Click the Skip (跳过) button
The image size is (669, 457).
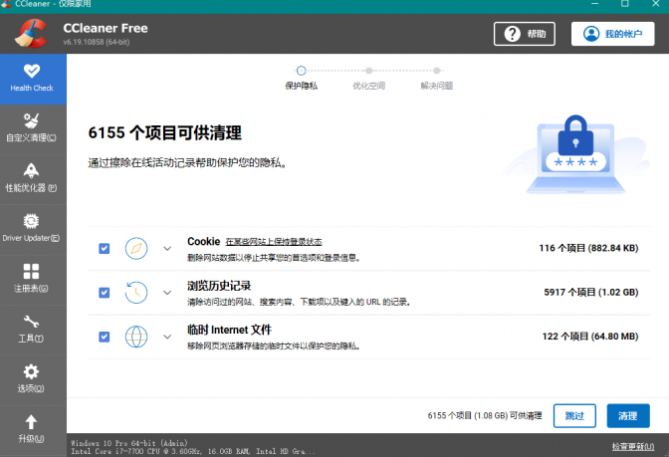(x=575, y=416)
